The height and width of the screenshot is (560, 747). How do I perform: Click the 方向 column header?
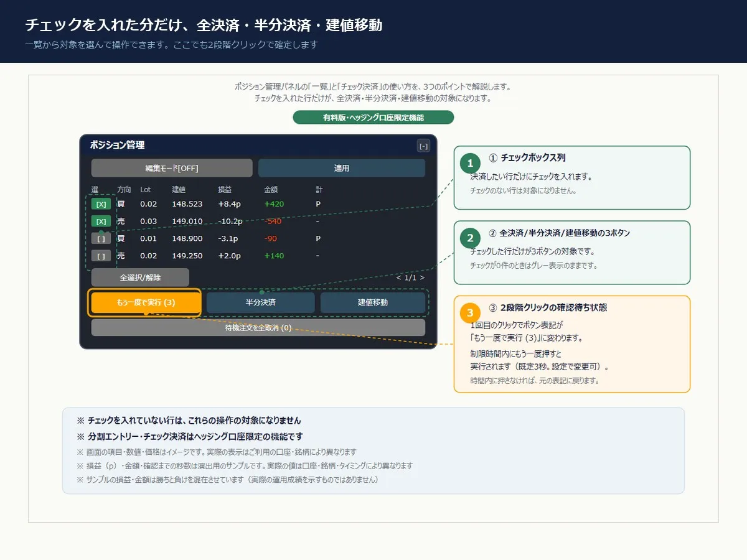coord(124,189)
